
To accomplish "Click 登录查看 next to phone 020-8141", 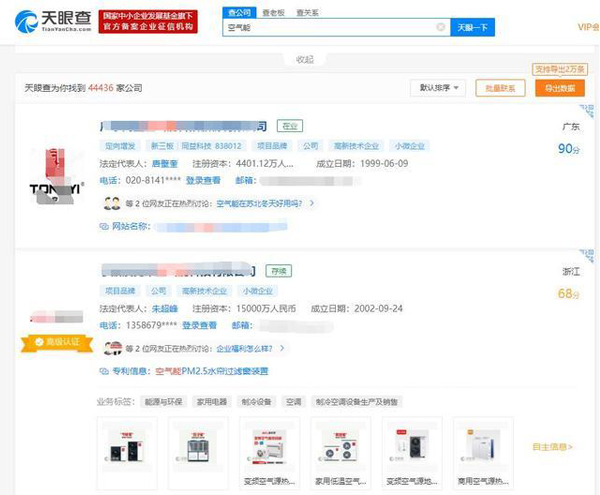I will point(203,181).
